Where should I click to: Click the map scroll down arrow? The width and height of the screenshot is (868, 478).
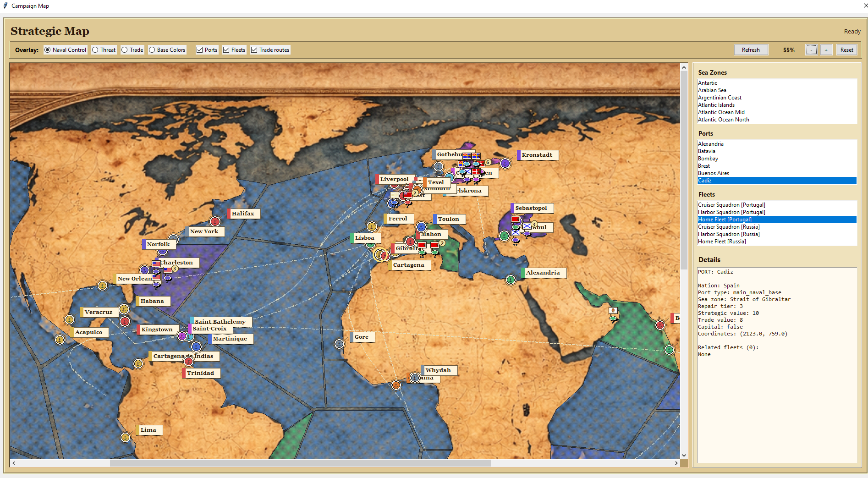tap(684, 456)
